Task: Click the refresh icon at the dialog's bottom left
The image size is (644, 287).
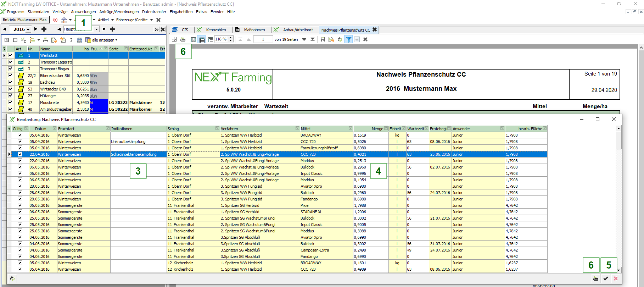Action: pos(12,278)
